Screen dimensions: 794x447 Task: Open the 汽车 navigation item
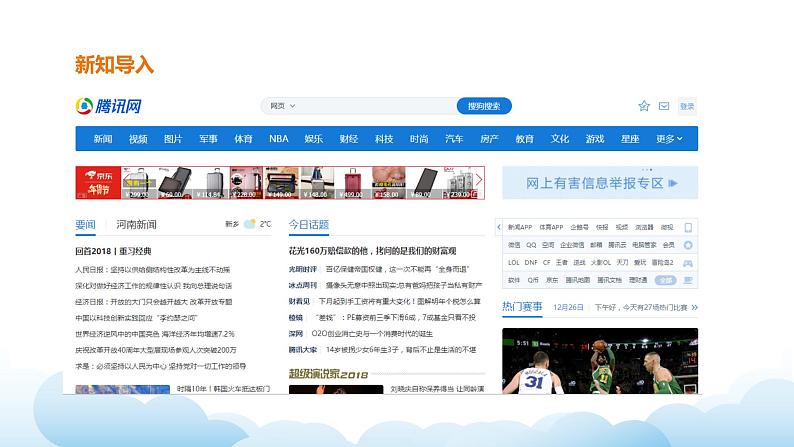coord(454,139)
